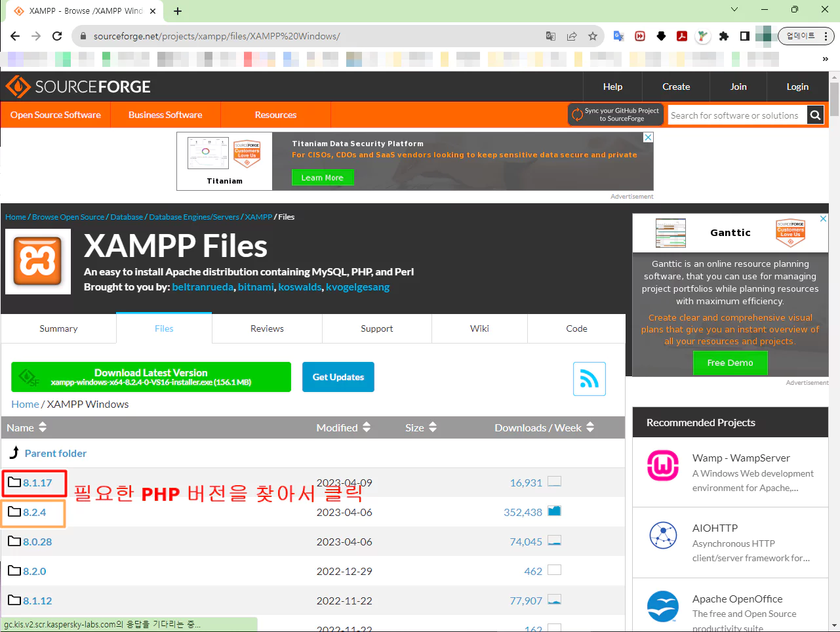Sort files by Downloads / Week column
Viewport: 840px width, 632px height.
coord(544,427)
